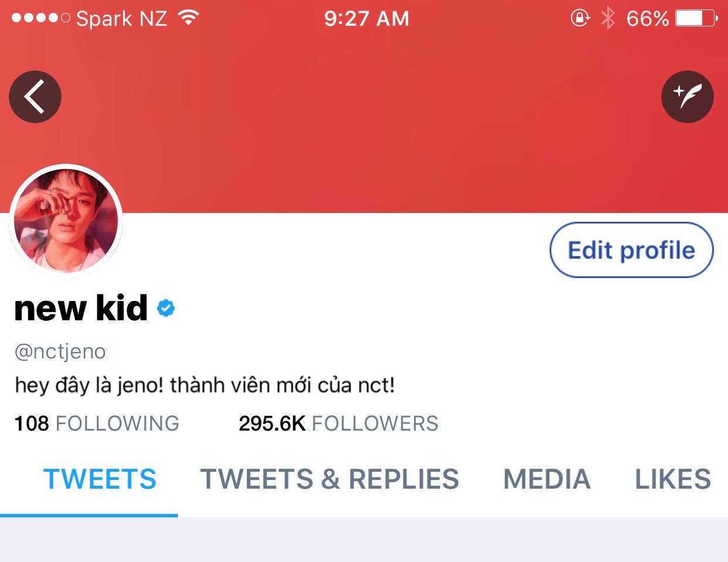Screen dimensions: 728x562
Task: Open the profile picture avatar
Action: (66, 221)
